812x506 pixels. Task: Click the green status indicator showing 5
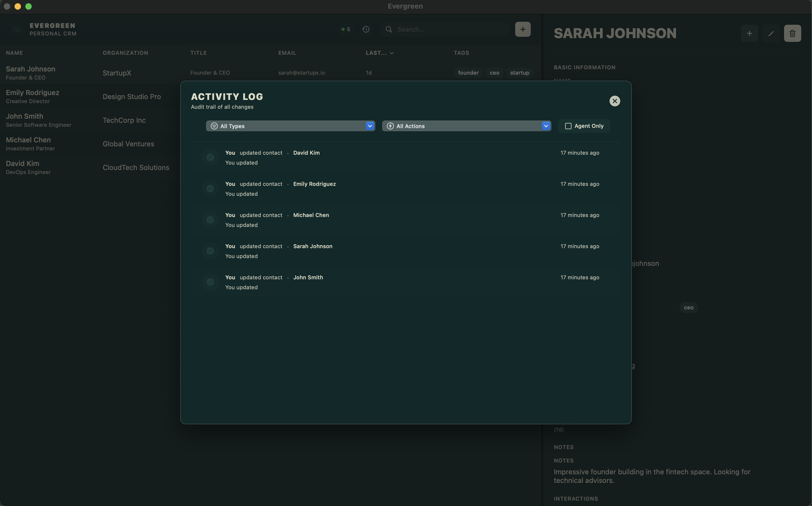(x=346, y=30)
